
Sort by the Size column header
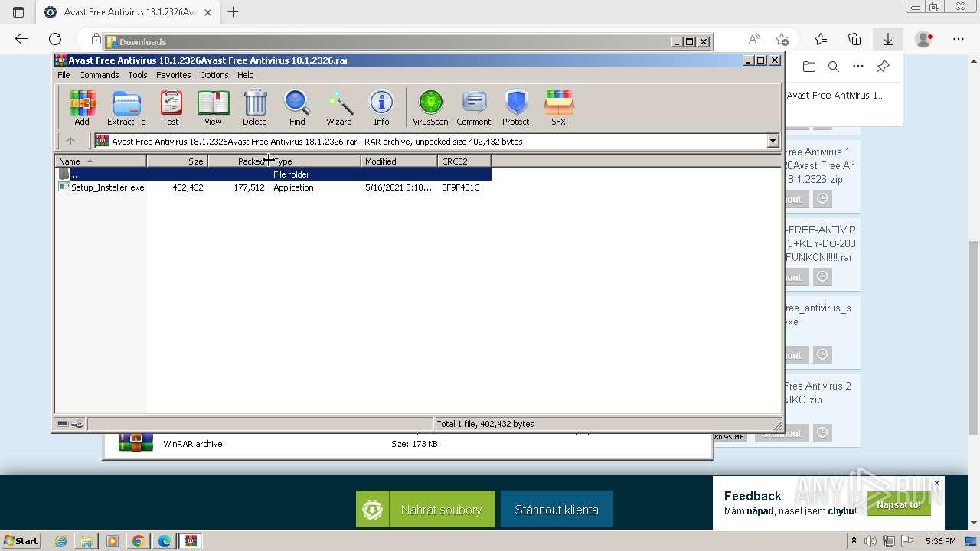(178, 161)
